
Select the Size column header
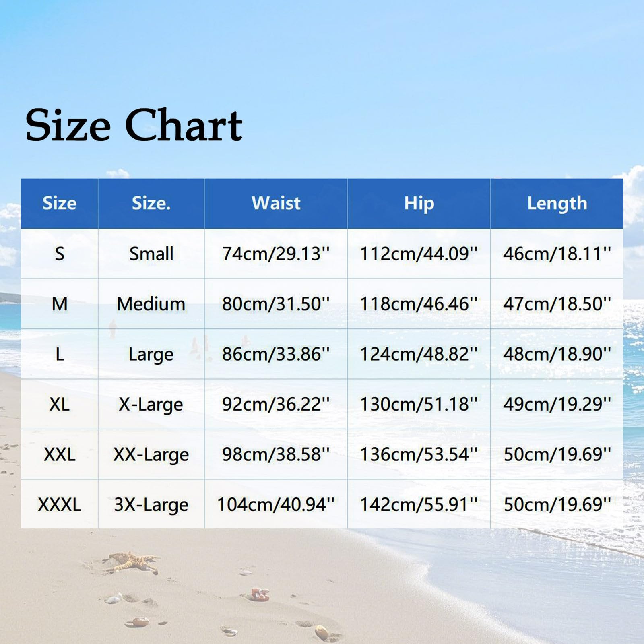click(60, 203)
